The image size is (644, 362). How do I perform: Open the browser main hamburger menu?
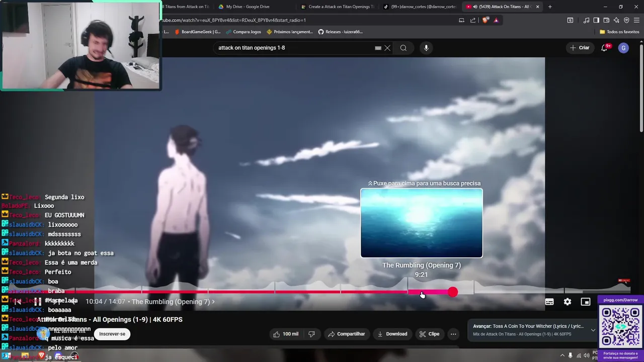point(637,20)
